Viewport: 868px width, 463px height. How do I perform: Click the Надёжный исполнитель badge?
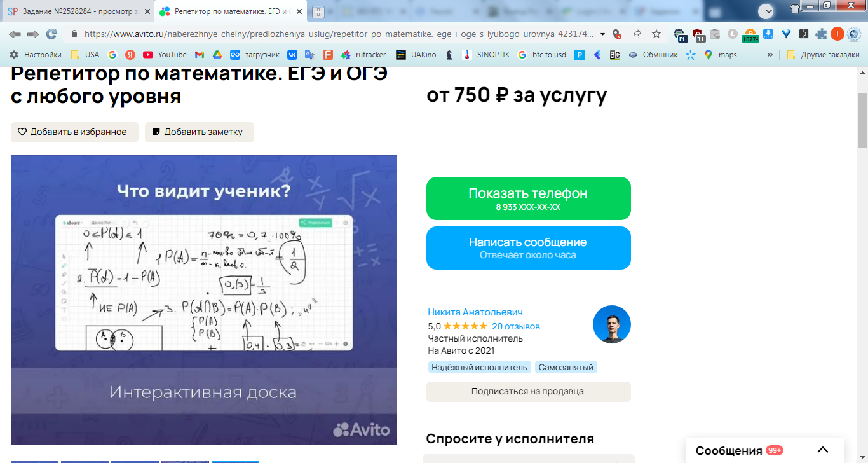(480, 367)
